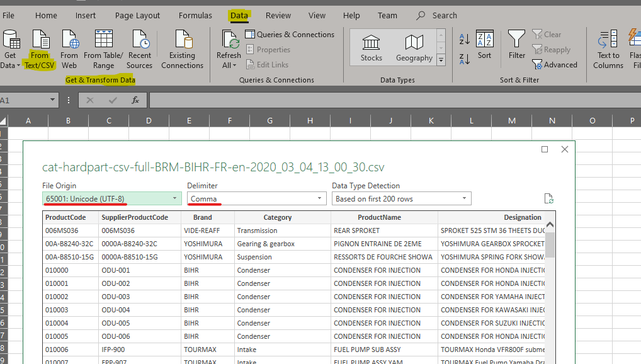Sort ascending with A to Z icon
Screen dimensions: 641x364
(465, 39)
